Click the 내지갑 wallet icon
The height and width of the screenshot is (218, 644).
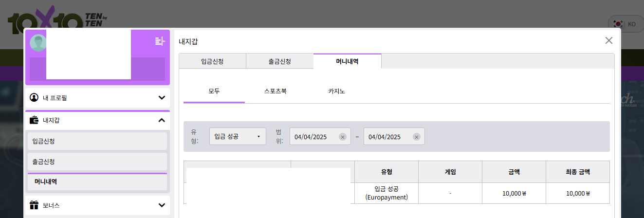coord(34,120)
